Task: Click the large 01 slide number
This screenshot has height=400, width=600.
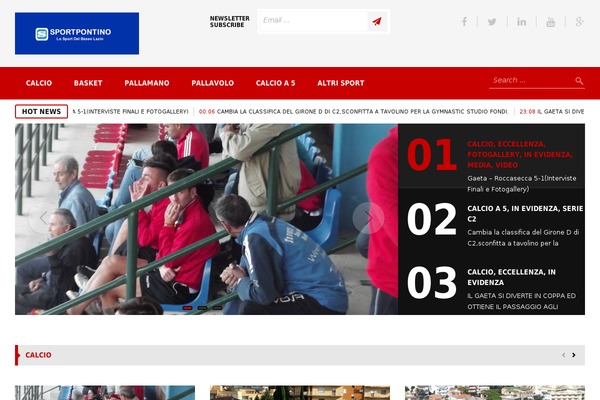Action: pos(432,155)
